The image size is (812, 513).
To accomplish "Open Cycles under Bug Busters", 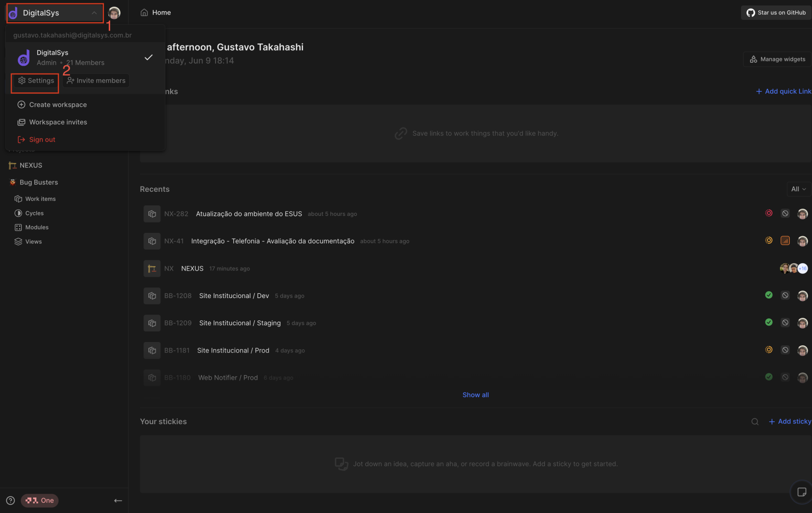I will (34, 213).
